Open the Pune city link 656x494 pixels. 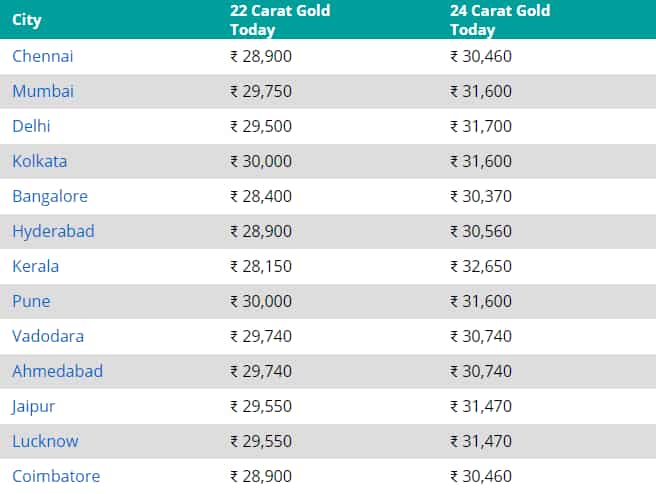pos(31,301)
